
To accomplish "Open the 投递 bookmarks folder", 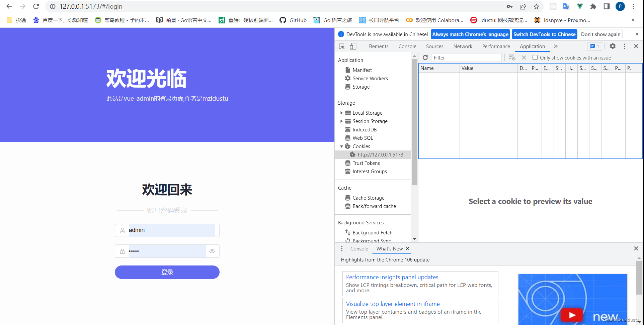I will tap(16, 20).
